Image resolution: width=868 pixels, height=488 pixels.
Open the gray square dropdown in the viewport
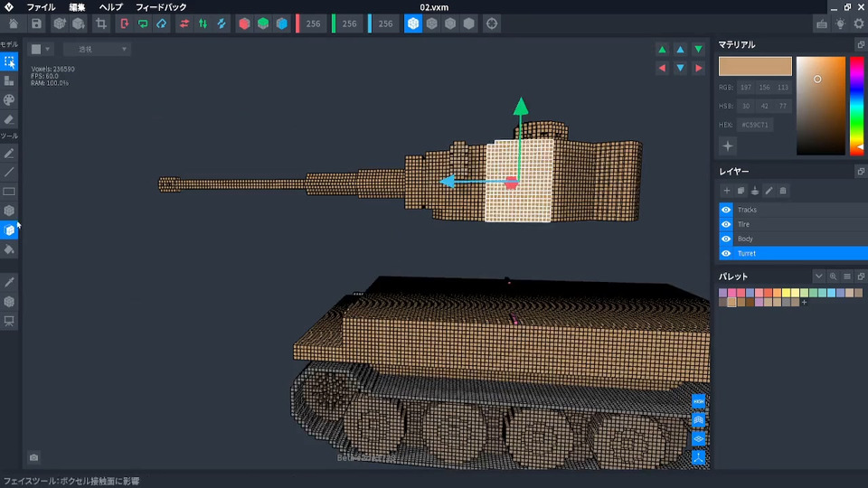click(41, 49)
